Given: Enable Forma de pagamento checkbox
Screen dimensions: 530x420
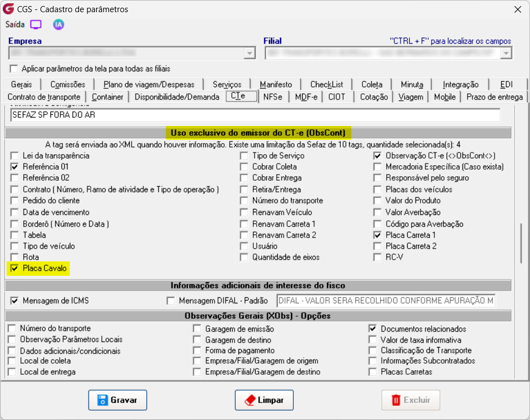Looking at the screenshot, I should [197, 350].
